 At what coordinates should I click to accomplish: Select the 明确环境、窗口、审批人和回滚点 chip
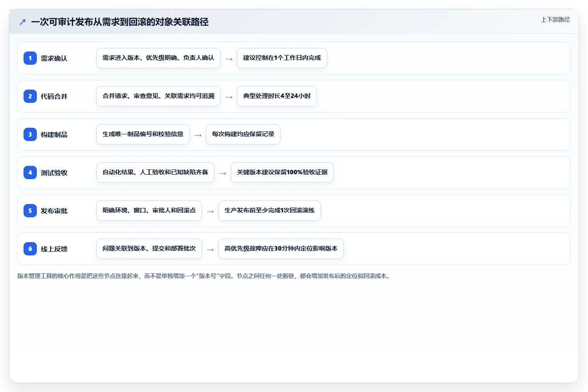point(149,211)
